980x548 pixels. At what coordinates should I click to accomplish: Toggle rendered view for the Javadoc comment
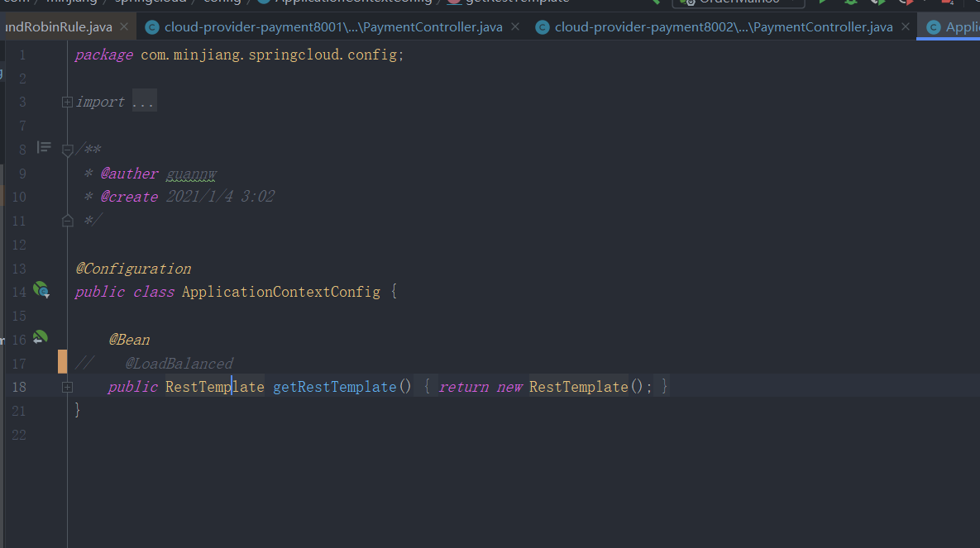coord(44,147)
